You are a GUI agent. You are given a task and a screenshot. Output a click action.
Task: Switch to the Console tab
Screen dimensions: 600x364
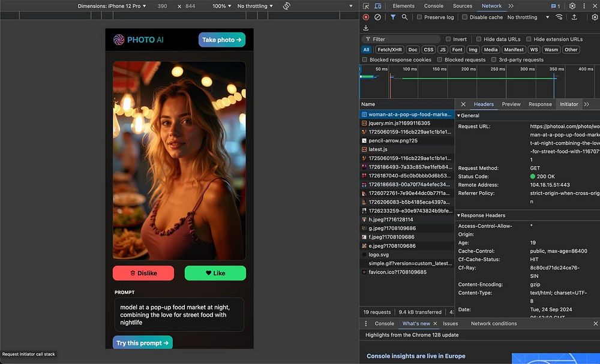434,6
